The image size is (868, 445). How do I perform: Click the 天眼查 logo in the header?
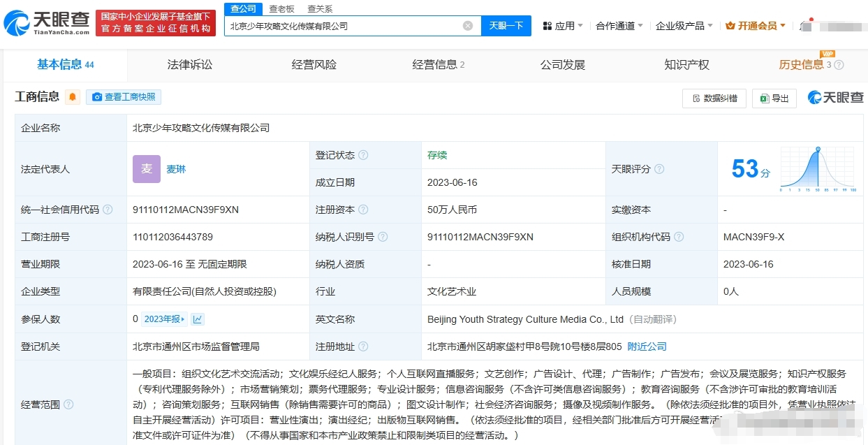click(47, 23)
